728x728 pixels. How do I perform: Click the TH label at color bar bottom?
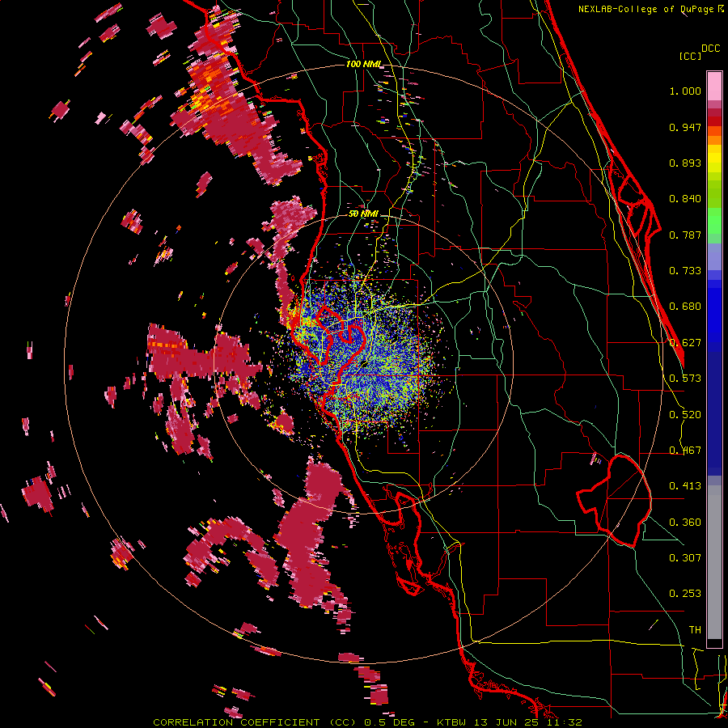(695, 630)
